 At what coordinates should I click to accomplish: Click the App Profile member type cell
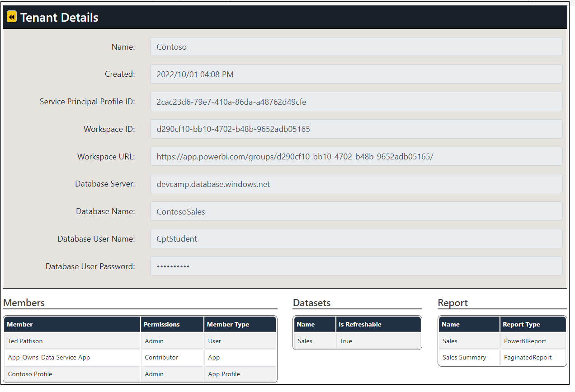(240, 374)
